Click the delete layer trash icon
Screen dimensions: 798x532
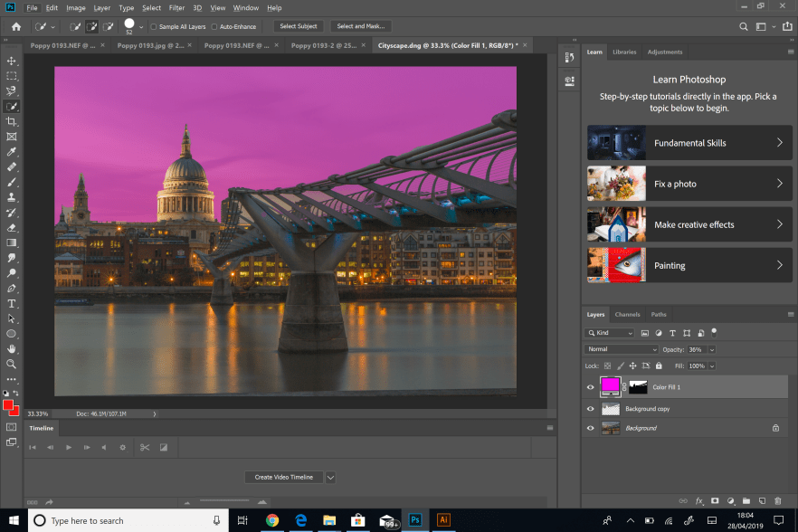(x=777, y=500)
